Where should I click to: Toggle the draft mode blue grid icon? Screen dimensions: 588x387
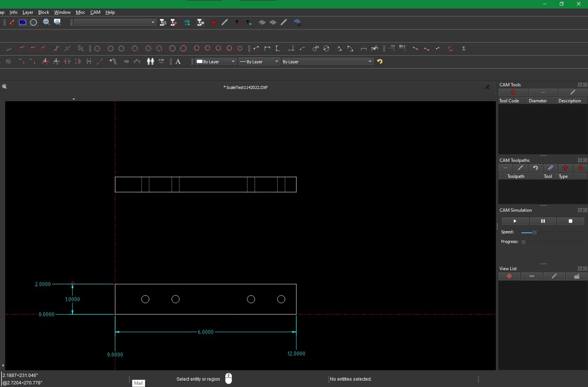[x=23, y=23]
